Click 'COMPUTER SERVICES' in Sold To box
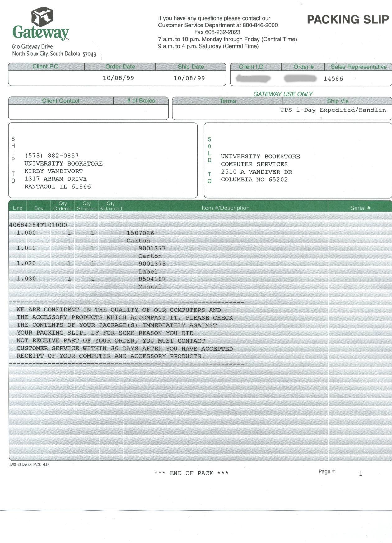This screenshot has width=392, height=543. 254,164
